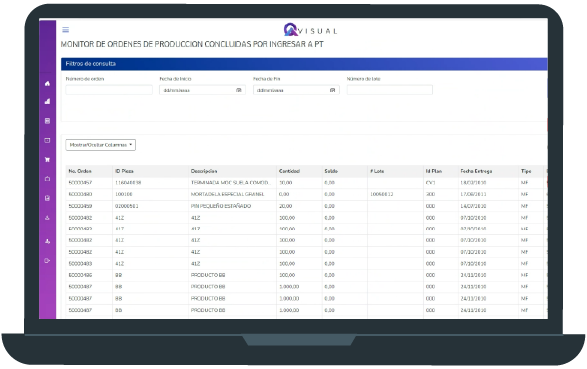The width and height of the screenshot is (587, 369).
Task: Click the Fecha de Fin date field
Action: point(296,90)
